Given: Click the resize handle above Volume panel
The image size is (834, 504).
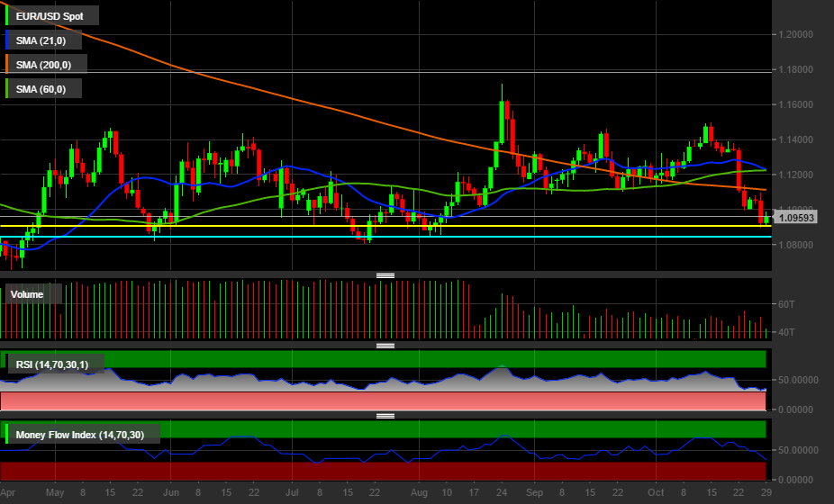Looking at the screenshot, I should click(385, 275).
